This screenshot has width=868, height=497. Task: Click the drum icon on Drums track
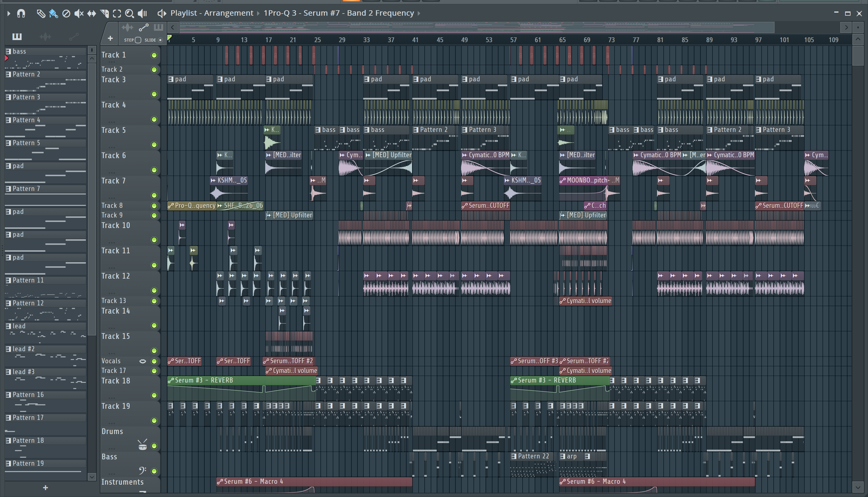coord(142,445)
